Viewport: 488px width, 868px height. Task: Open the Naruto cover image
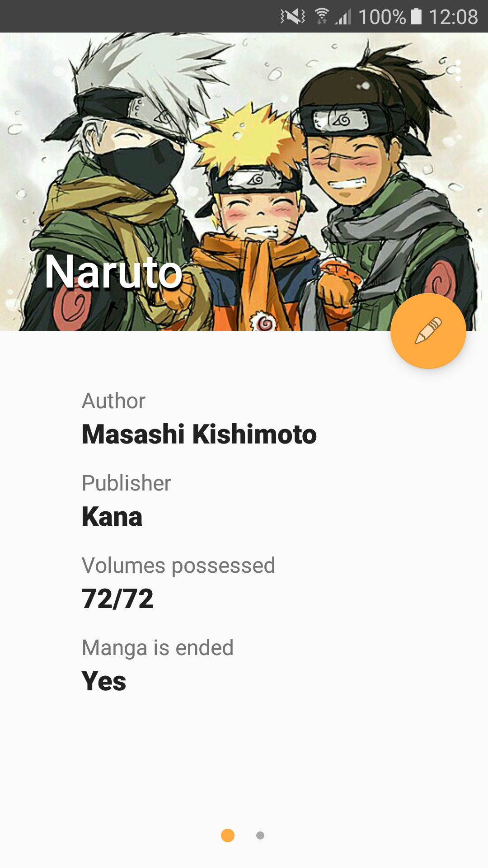(x=244, y=182)
